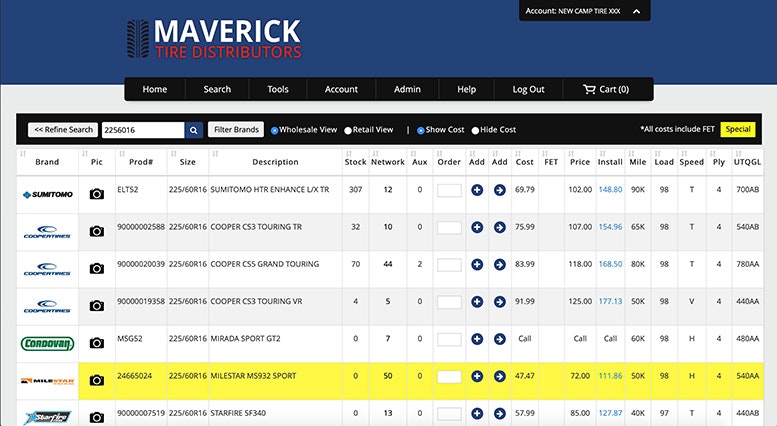Image resolution: width=777 pixels, height=426 pixels.
Task: Sort results by the Price column header
Action: (x=580, y=162)
